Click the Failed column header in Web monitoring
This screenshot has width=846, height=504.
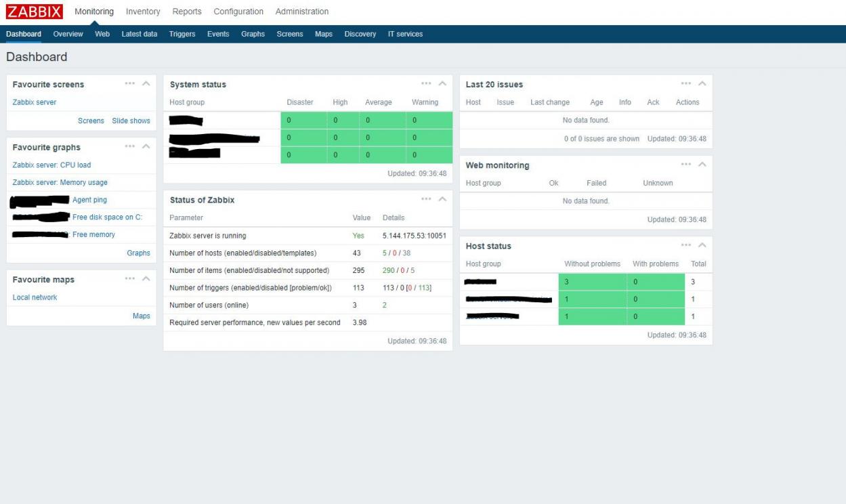[x=596, y=183]
